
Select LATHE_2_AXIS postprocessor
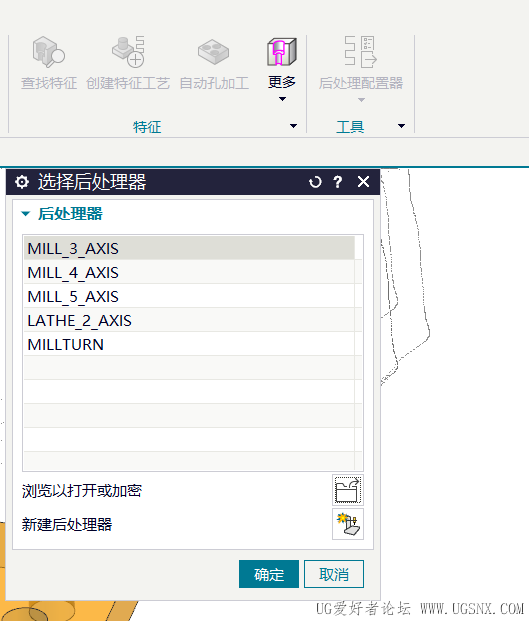coord(189,320)
